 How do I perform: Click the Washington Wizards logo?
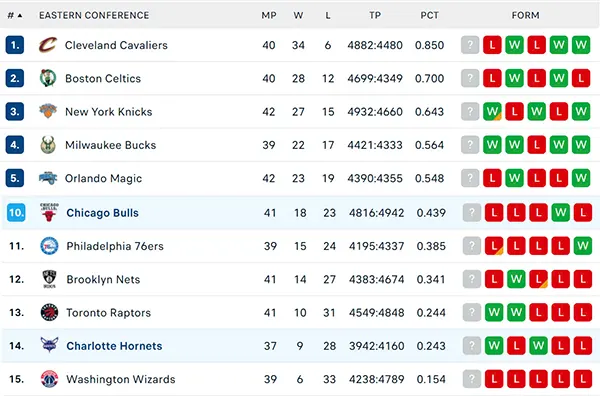[49, 379]
